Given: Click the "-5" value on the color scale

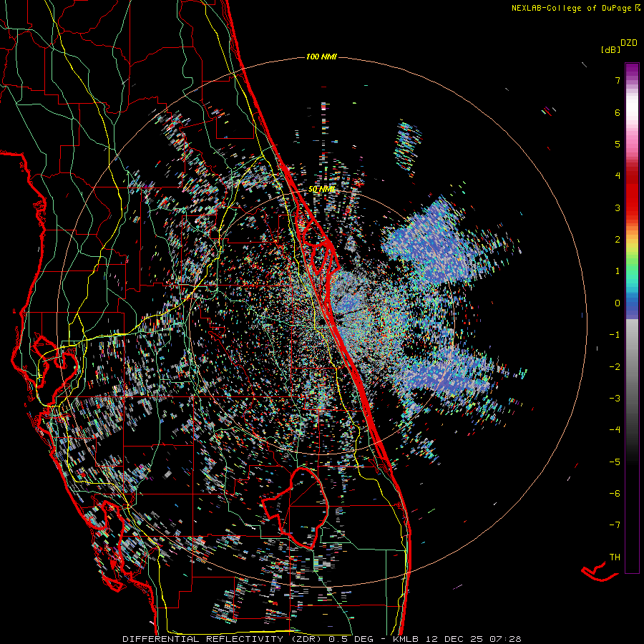Looking at the screenshot, I should click(x=615, y=462).
